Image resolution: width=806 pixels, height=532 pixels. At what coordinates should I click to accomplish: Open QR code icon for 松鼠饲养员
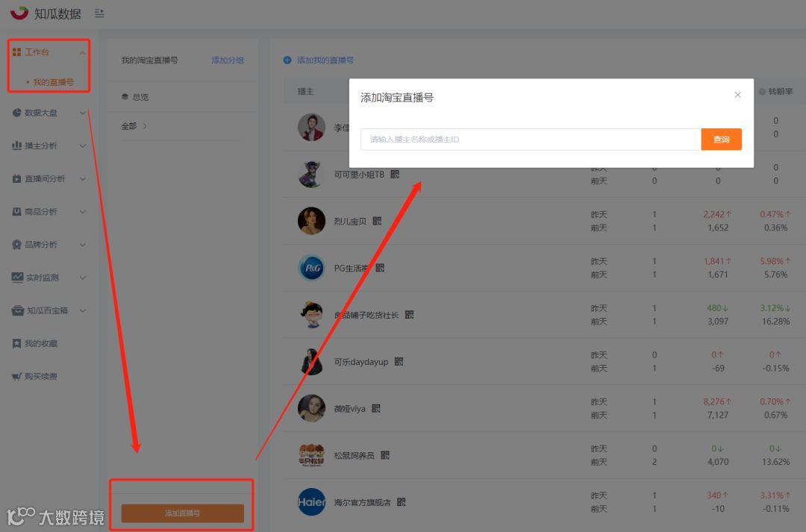point(385,455)
